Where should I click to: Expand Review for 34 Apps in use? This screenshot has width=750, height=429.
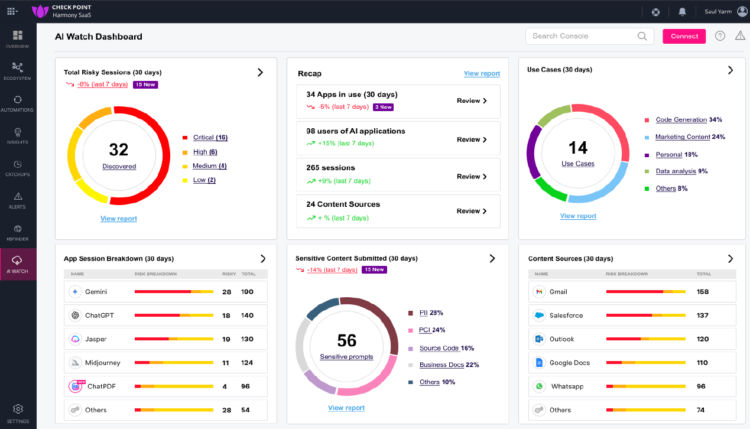[471, 100]
